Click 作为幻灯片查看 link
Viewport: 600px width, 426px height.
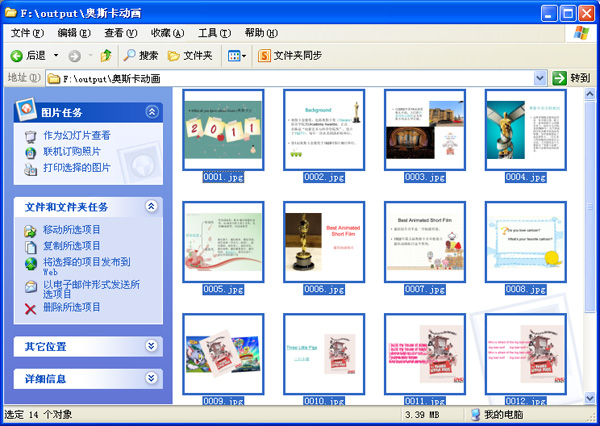77,135
